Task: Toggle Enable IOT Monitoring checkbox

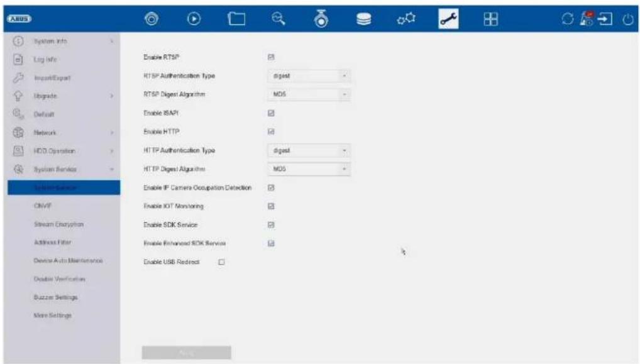Action: (271, 206)
